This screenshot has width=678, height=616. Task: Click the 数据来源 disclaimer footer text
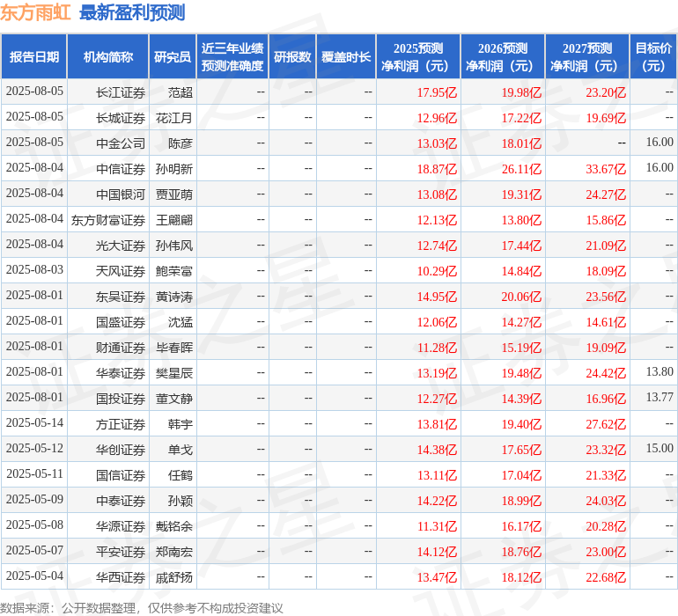(142, 608)
